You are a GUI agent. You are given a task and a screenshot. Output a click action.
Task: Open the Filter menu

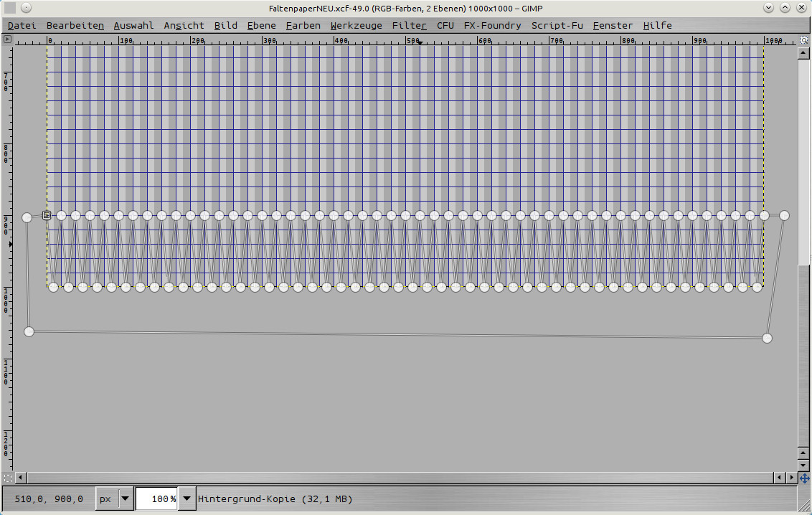409,25
